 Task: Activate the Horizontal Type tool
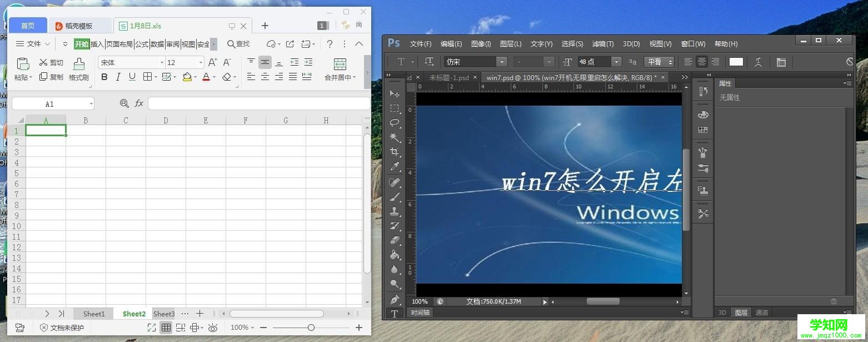(395, 314)
